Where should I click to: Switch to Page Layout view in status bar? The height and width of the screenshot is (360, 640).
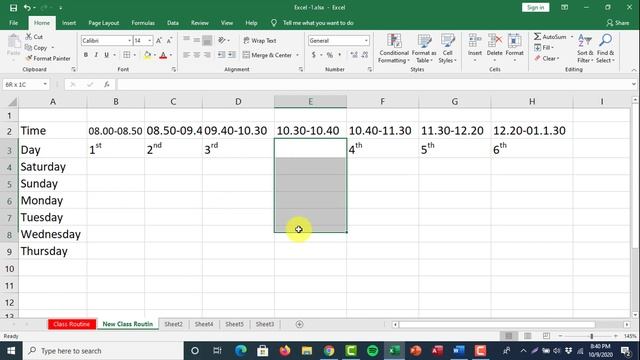tap(528, 336)
